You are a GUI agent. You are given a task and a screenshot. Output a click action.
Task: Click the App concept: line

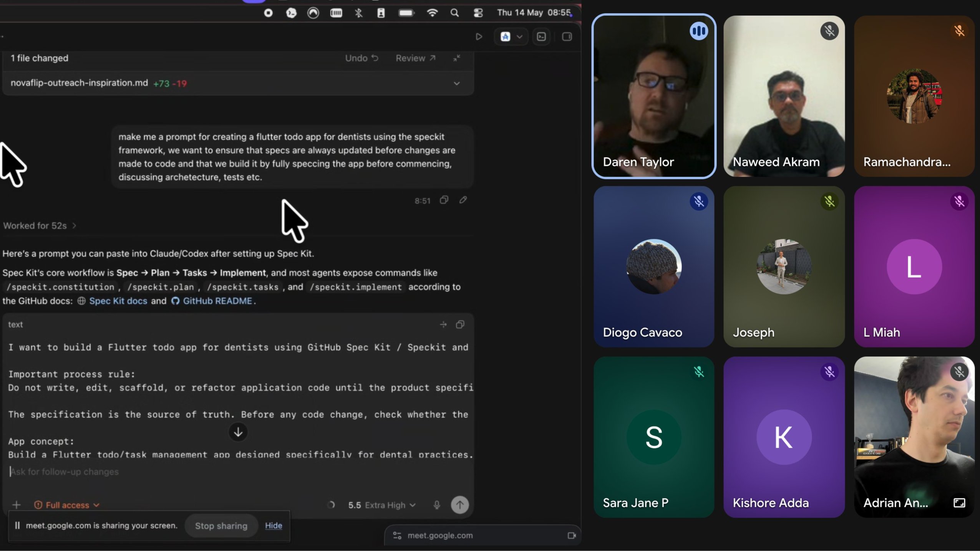pyautogui.click(x=41, y=442)
